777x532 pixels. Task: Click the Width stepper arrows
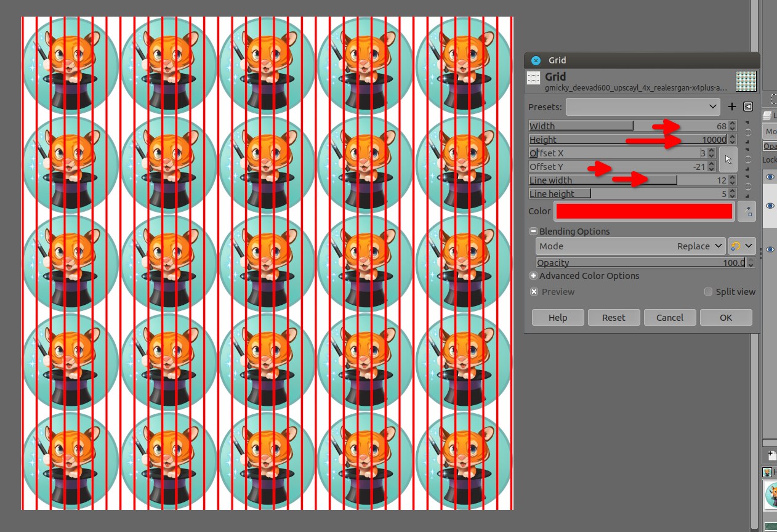pos(732,126)
